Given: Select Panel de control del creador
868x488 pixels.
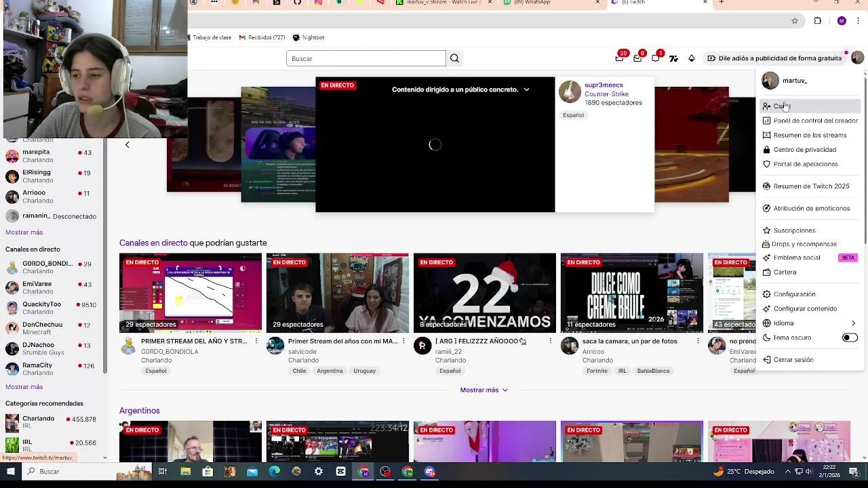Looking at the screenshot, I should (810, 121).
